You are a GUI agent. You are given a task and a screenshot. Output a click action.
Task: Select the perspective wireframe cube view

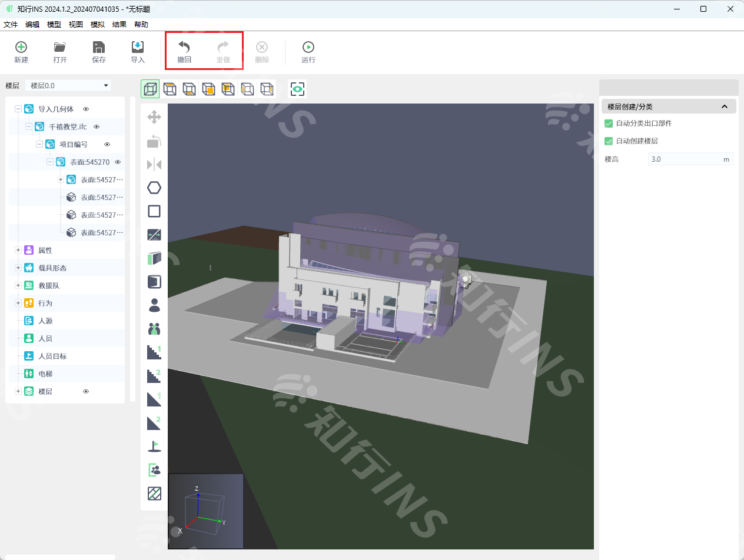click(150, 89)
